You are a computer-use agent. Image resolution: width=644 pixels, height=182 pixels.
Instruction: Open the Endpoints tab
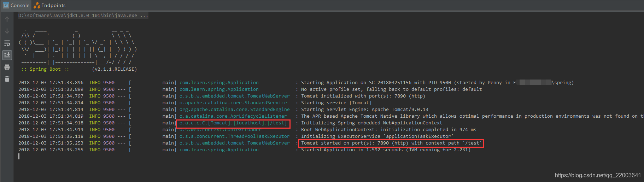click(x=49, y=5)
